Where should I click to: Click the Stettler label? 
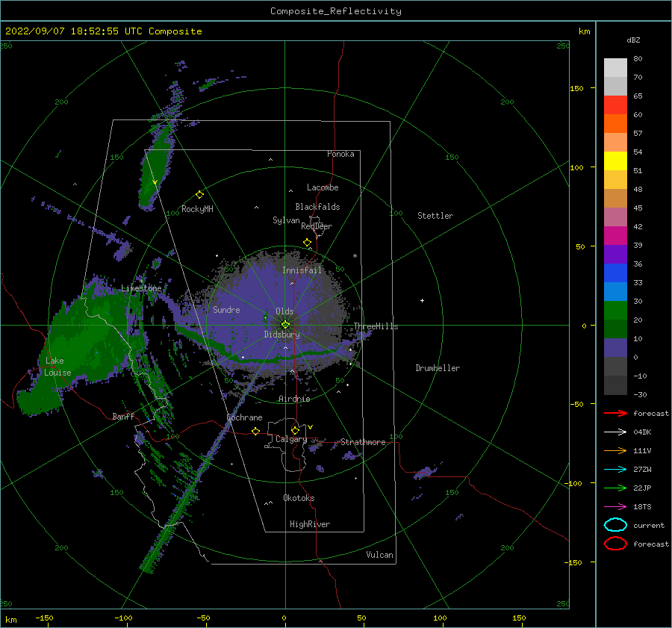point(435,216)
